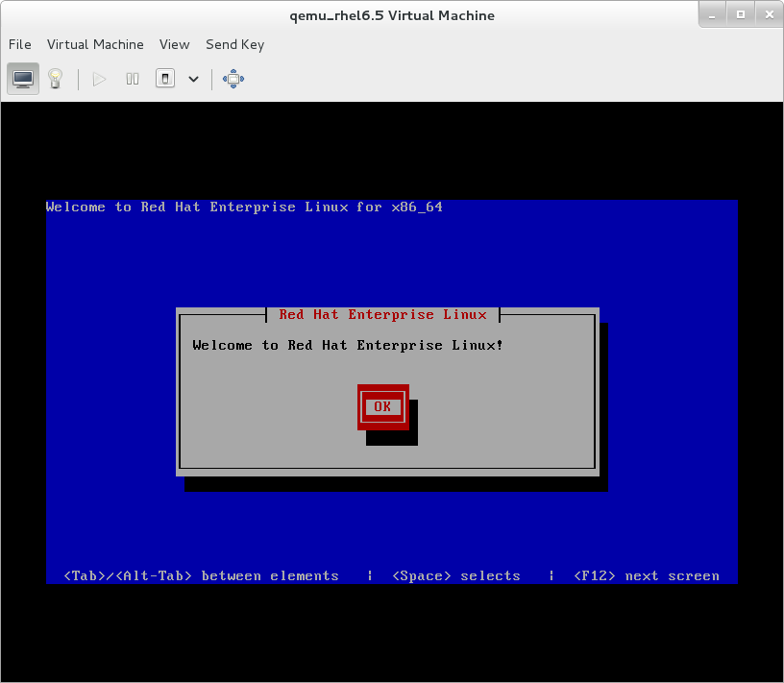Click the '<Tab>/<Alt-Tab> between elements' hint
The image size is (784, 683).
click(x=202, y=576)
